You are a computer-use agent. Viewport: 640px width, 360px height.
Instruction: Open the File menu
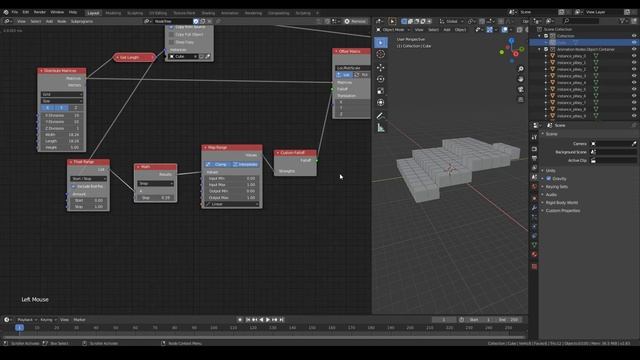[x=15, y=12]
